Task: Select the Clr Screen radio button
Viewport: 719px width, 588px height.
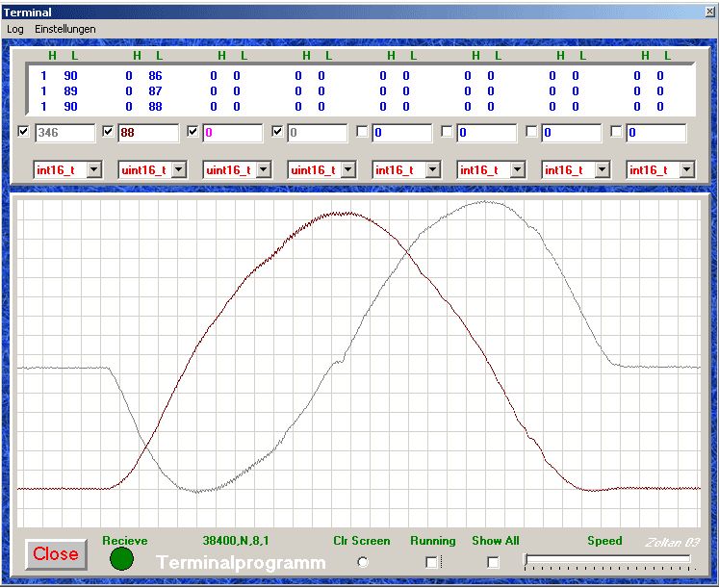Action: 362,562
